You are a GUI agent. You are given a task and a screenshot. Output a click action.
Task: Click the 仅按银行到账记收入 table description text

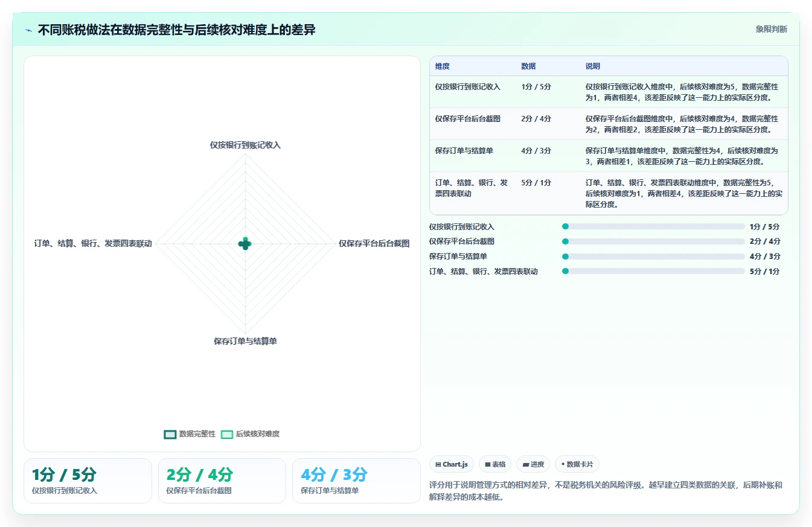[x=682, y=92]
